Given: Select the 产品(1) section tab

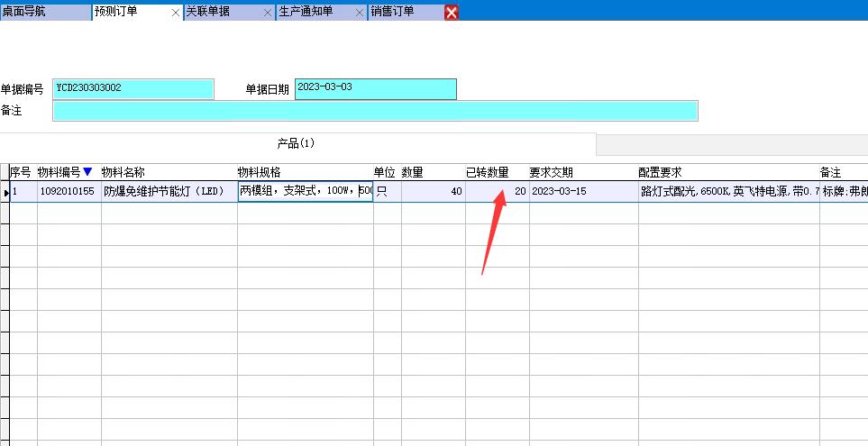Looking at the screenshot, I should pos(296,144).
